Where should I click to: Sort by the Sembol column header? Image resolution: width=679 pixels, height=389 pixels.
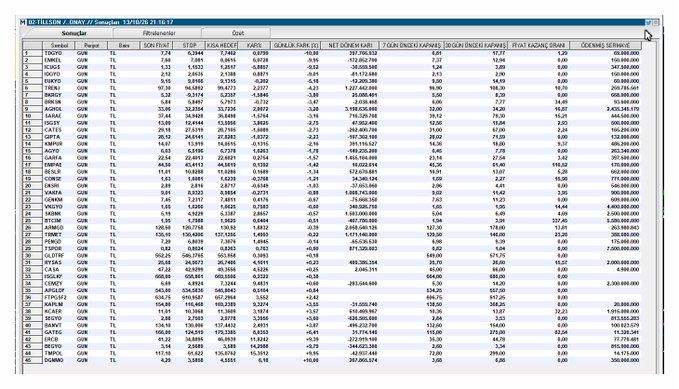(x=58, y=45)
